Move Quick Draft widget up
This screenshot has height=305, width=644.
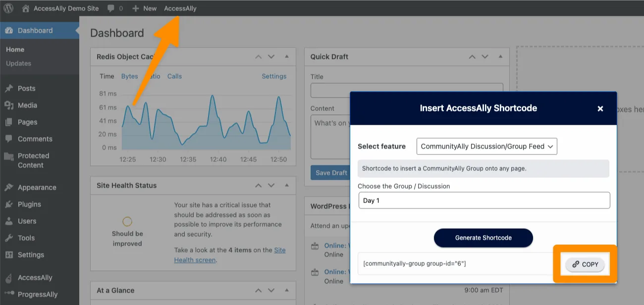[472, 57]
